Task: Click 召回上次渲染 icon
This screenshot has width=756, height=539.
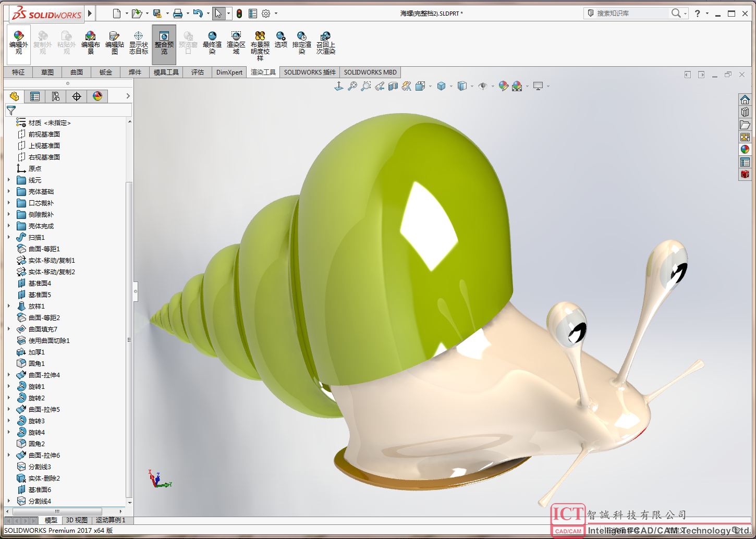Action: tap(326, 43)
